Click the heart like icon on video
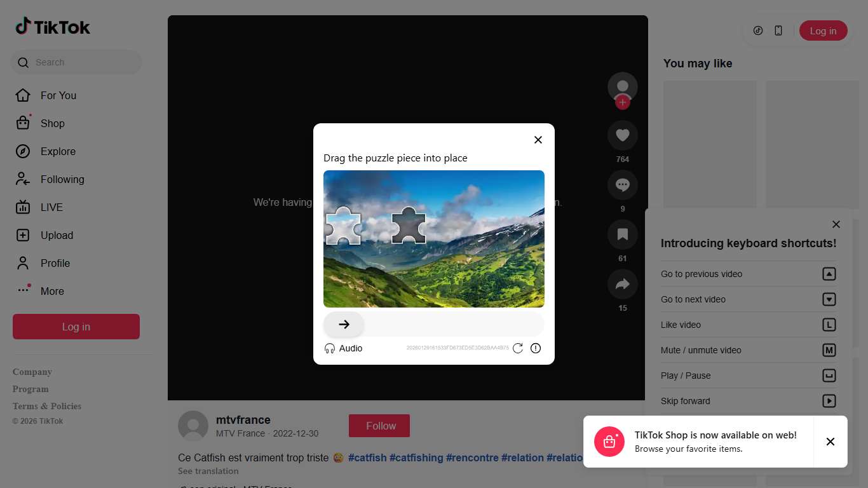The image size is (868, 488). (x=622, y=135)
